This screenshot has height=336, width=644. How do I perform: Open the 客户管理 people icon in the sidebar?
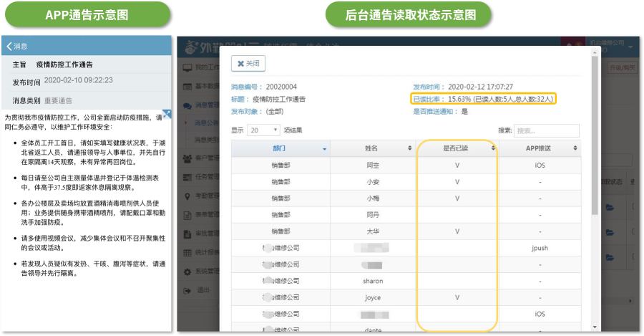[x=187, y=158]
